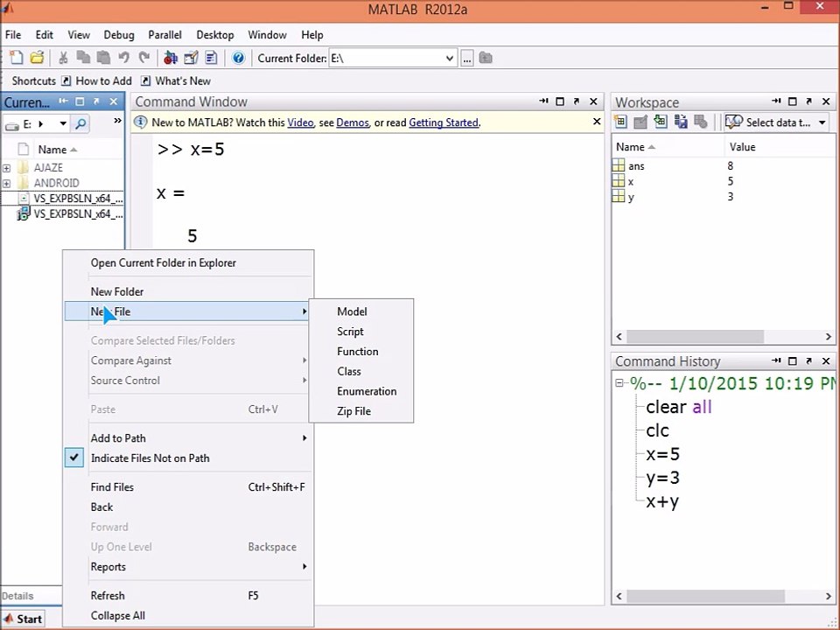
Task: Select Find Files in context menu
Action: (x=188, y=487)
